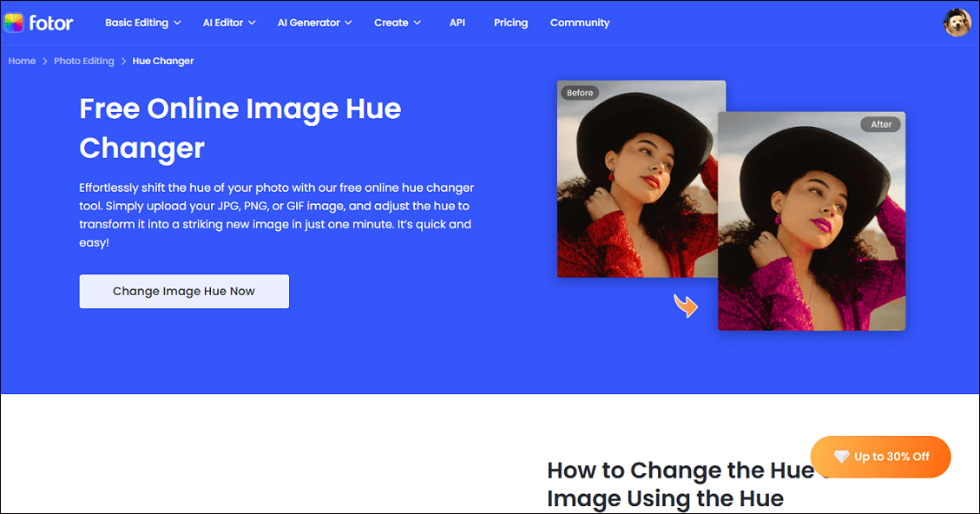Select the API navigation item
This screenshot has height=514, width=980.
pyautogui.click(x=457, y=23)
